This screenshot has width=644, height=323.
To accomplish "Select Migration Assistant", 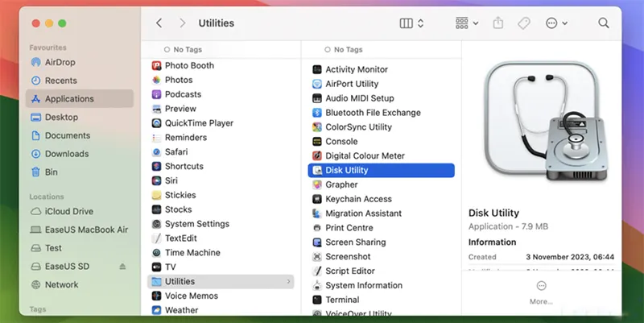I will click(381, 213).
